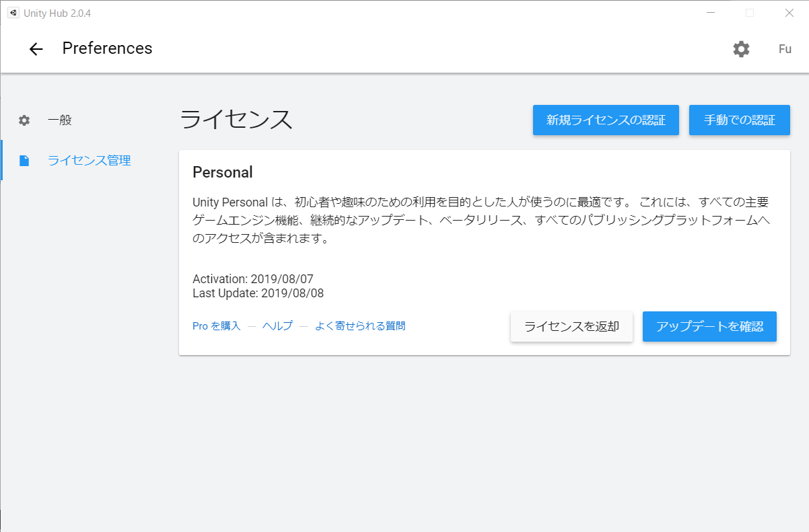Close the Unity Hub window
This screenshot has height=532, width=809.
[789, 13]
